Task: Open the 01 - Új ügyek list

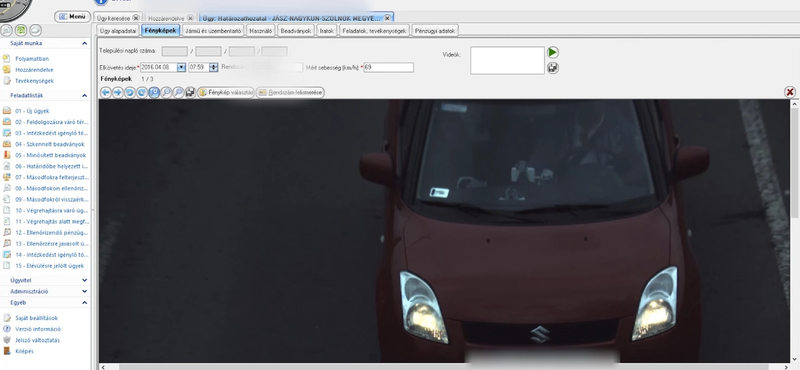Action: tap(32, 111)
